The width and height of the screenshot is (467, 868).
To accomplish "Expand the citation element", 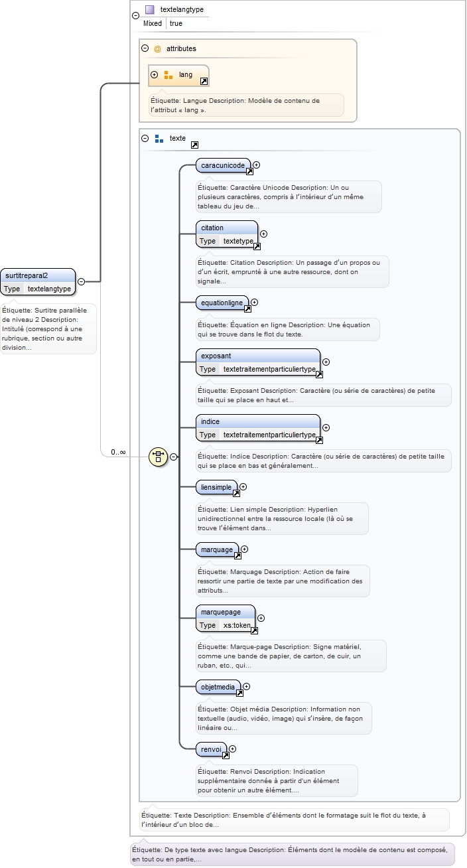I will click(x=263, y=234).
